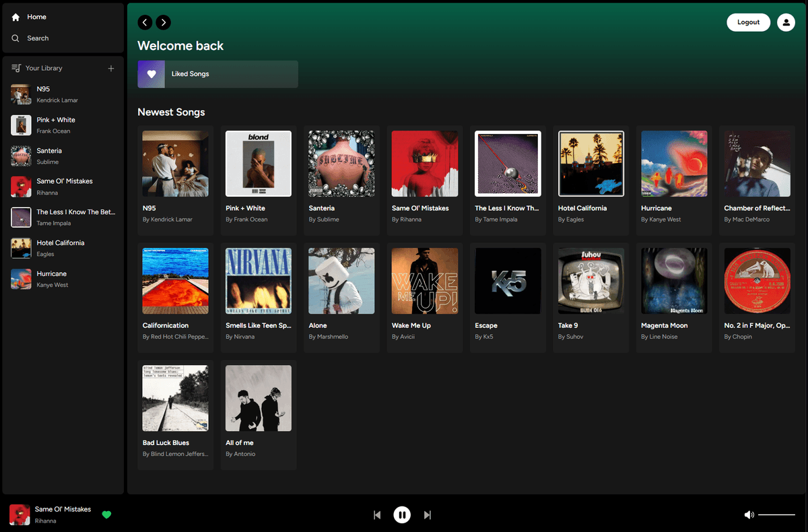Click the purple Liked Songs heart icon
Viewport: 808px width, 532px height.
(151, 74)
